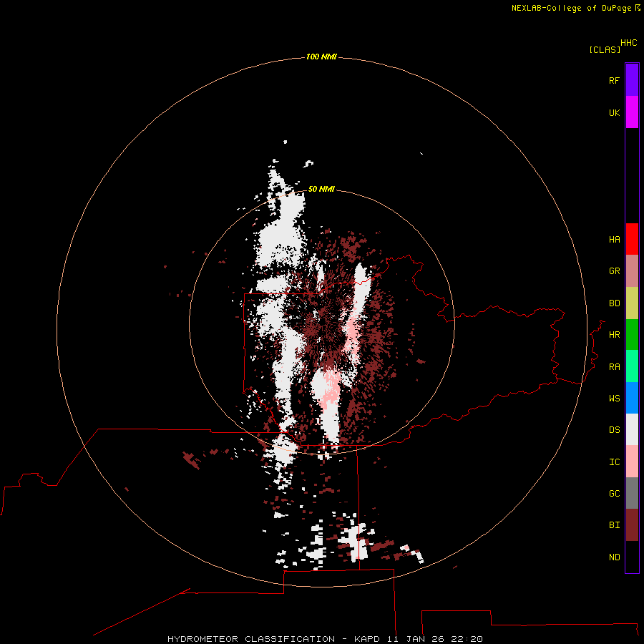Click the BD legend label

[x=615, y=303]
